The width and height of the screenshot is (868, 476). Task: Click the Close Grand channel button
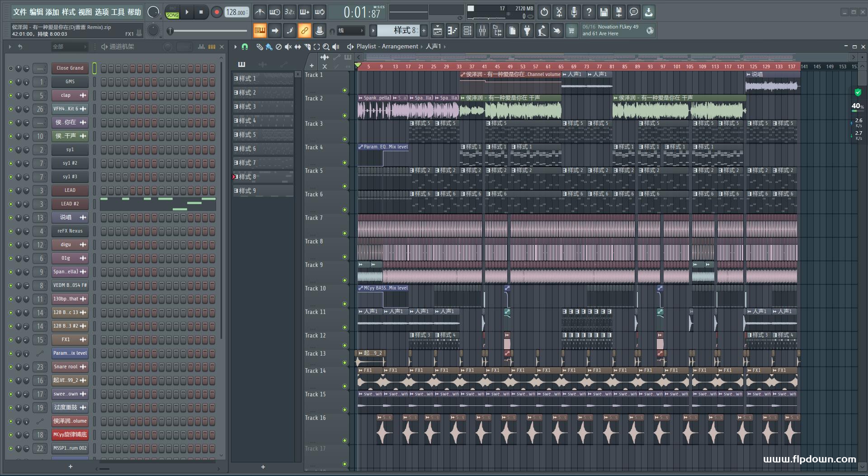pyautogui.click(x=70, y=68)
